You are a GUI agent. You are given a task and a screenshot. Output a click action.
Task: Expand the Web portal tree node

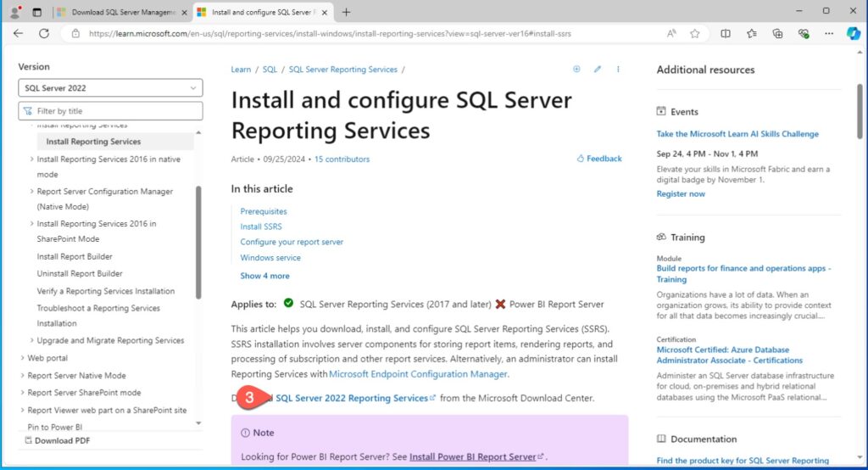pos(23,358)
